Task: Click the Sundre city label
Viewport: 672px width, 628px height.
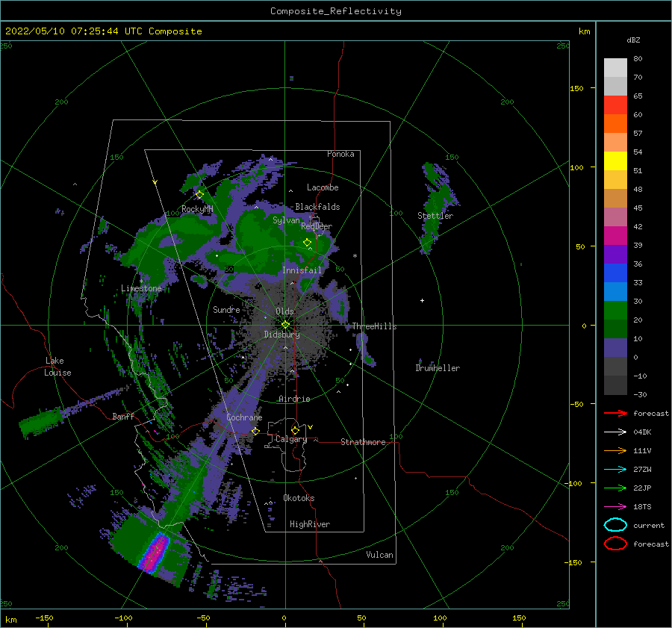Action: click(x=226, y=309)
